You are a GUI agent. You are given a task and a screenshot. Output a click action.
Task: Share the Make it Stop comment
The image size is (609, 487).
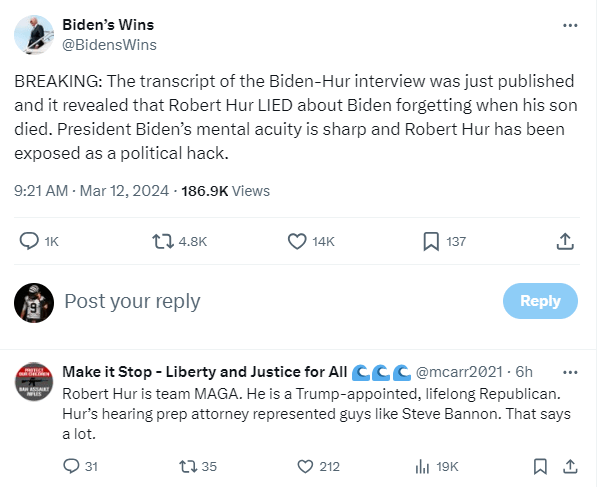click(569, 466)
